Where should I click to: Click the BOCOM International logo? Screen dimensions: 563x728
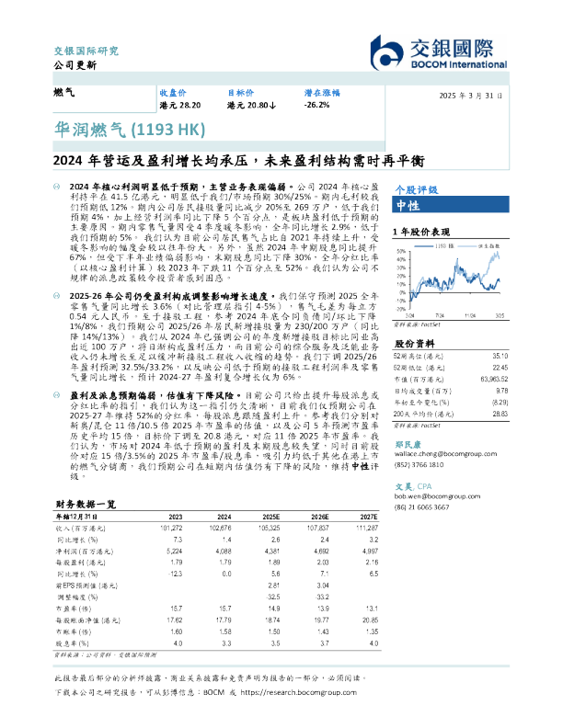coord(450,50)
